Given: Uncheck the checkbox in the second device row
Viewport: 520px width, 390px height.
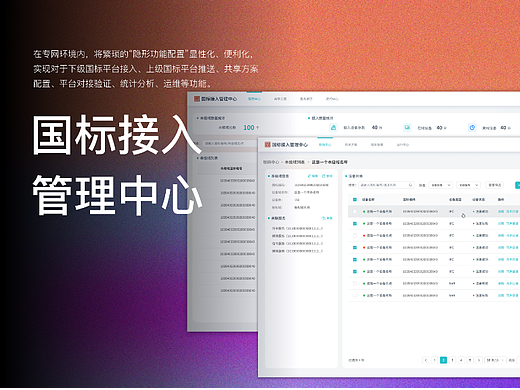Looking at the screenshot, I should click(355, 223).
